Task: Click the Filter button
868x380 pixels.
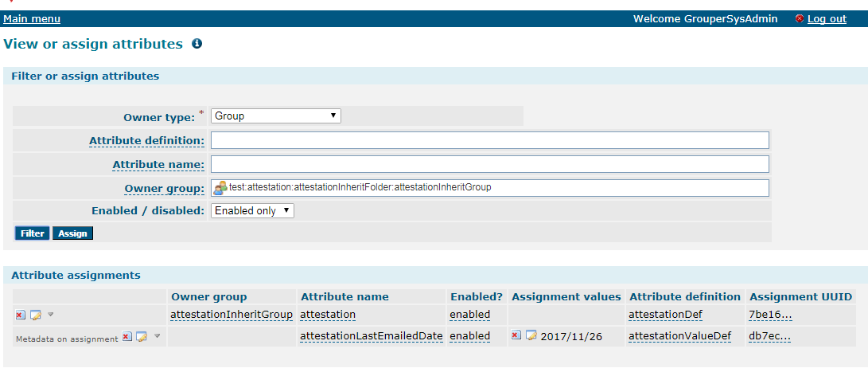Action: [x=32, y=233]
